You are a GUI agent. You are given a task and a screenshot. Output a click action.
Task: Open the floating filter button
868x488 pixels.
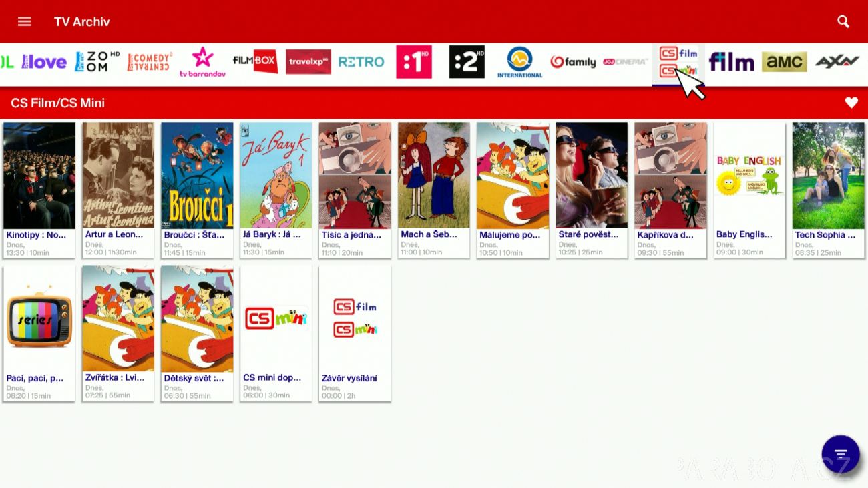(841, 454)
